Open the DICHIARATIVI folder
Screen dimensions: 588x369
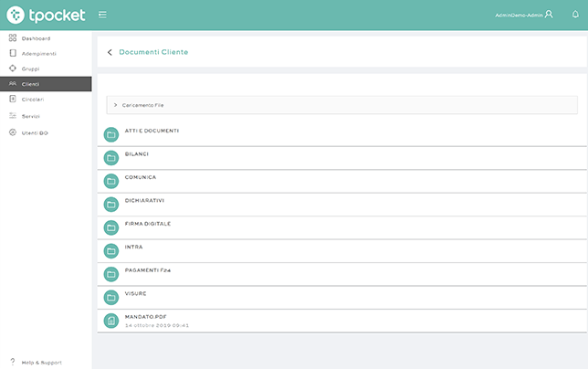click(144, 200)
